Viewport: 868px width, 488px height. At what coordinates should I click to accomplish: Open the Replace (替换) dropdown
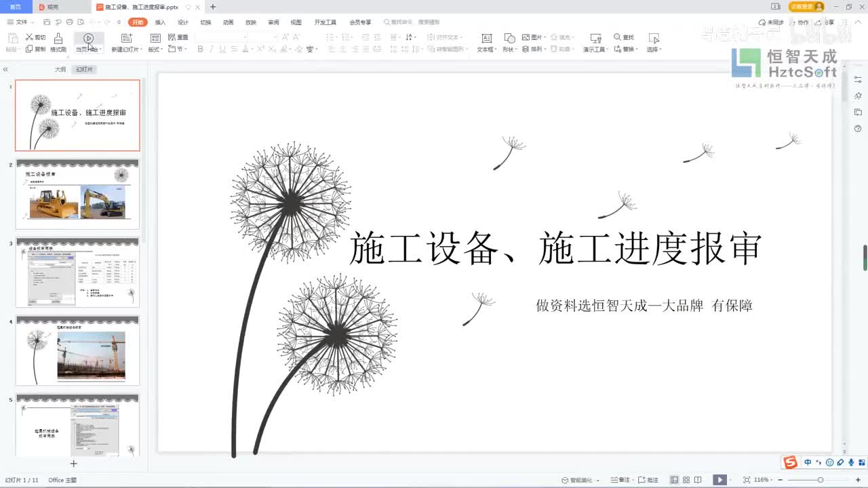pyautogui.click(x=627, y=49)
